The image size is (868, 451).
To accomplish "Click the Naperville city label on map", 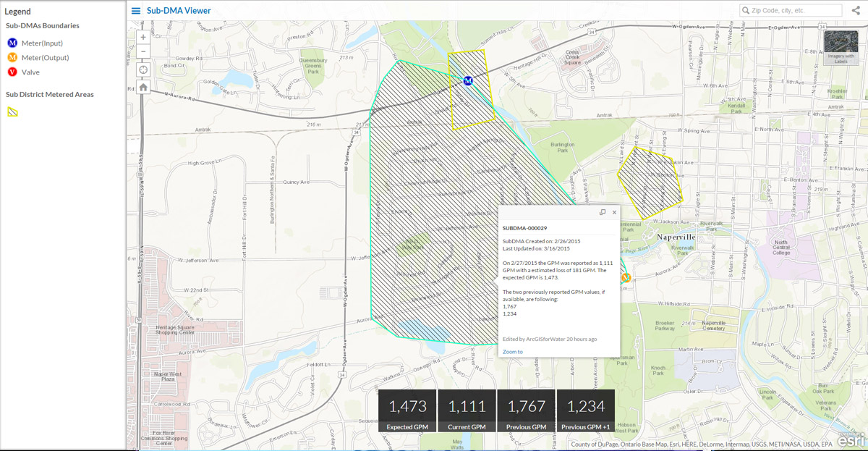I will (676, 237).
